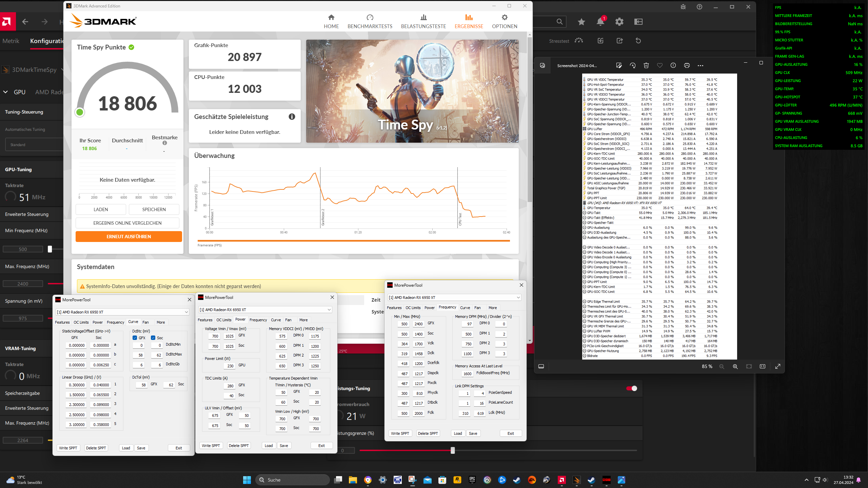Open OC Limits tab in Power MorePowerTool
The width and height of the screenshot is (868, 488).
tap(224, 320)
